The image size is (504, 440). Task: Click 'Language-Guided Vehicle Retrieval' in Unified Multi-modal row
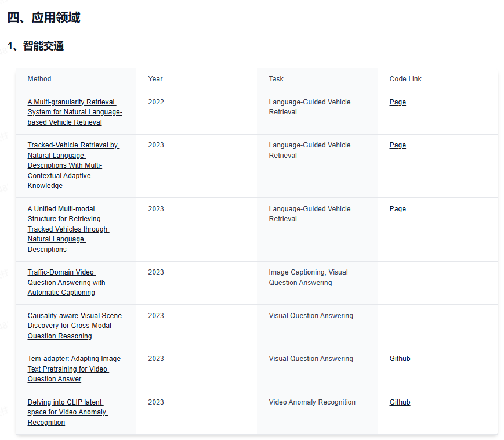coord(310,214)
